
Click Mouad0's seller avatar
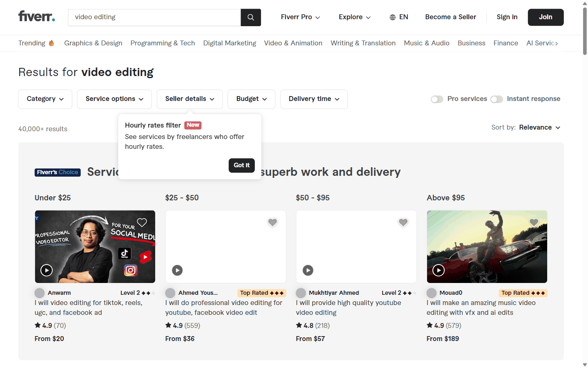[432, 293]
